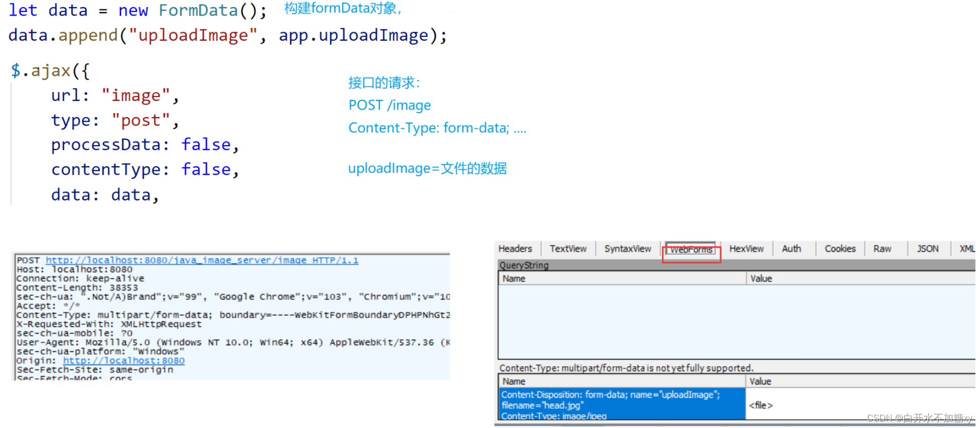Select the WebForms tab
Image resolution: width=980 pixels, height=428 pixels.
click(691, 250)
